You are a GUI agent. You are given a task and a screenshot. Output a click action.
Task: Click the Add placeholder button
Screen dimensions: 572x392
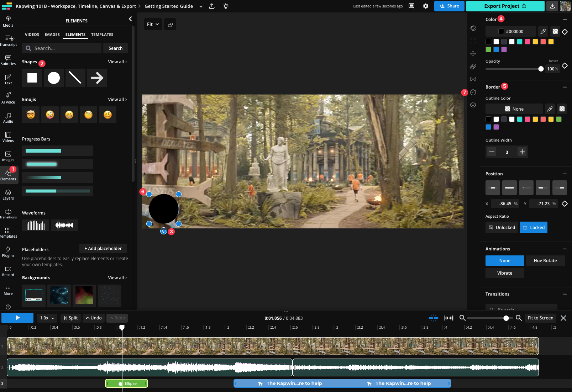[103, 248]
